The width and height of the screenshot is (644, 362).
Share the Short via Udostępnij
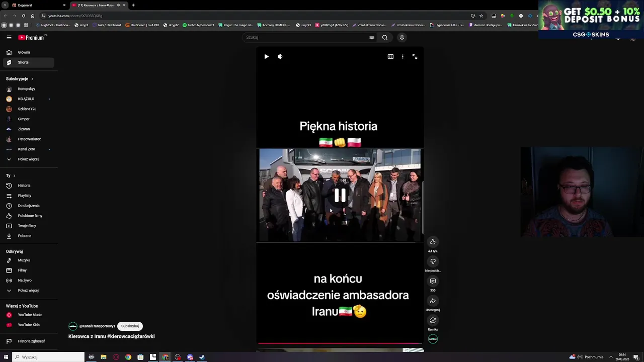coord(433,301)
